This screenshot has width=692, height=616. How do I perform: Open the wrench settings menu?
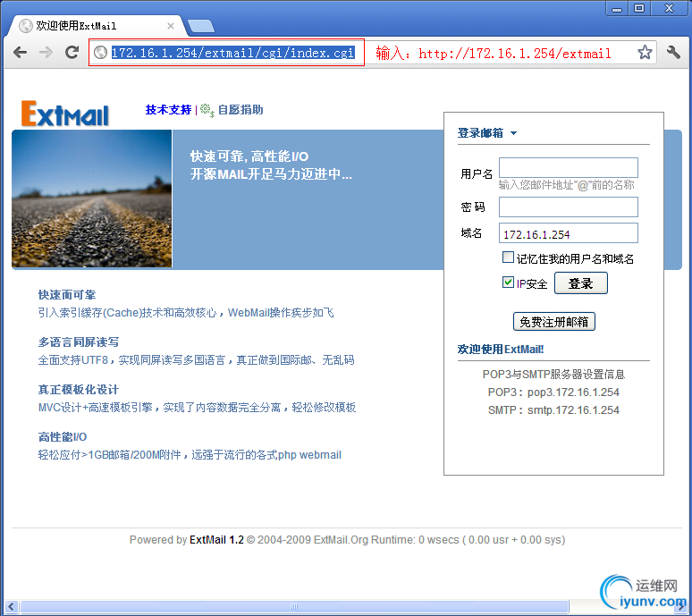[673, 52]
